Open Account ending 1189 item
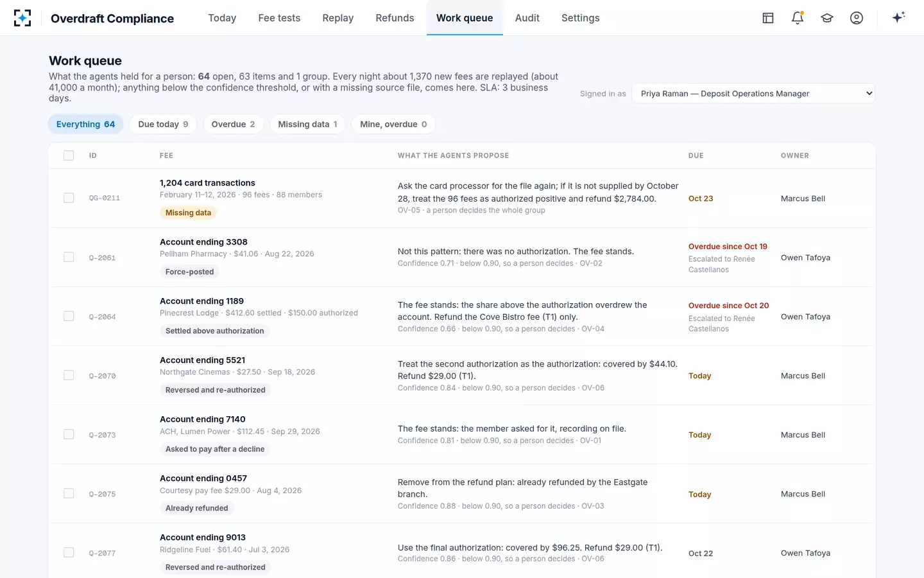This screenshot has height=578, width=924. (201, 301)
